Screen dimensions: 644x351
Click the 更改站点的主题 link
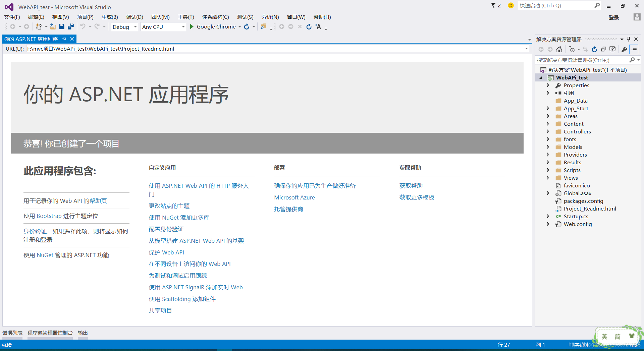169,206
